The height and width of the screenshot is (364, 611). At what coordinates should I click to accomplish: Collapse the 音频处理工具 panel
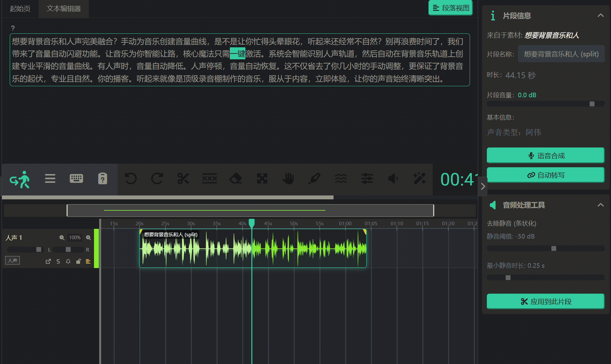(600, 205)
